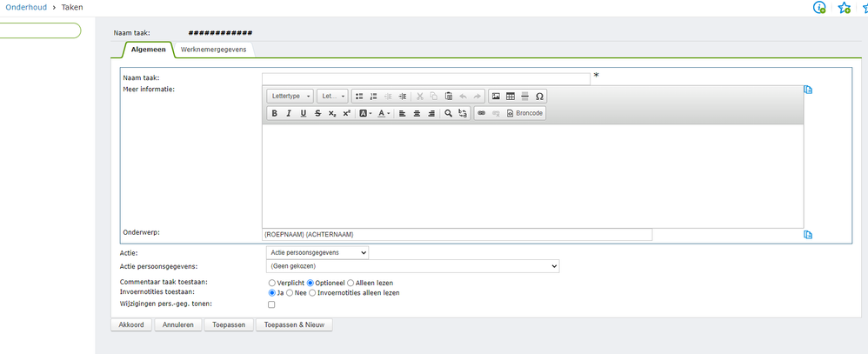Open the Broncode source view

click(x=525, y=113)
